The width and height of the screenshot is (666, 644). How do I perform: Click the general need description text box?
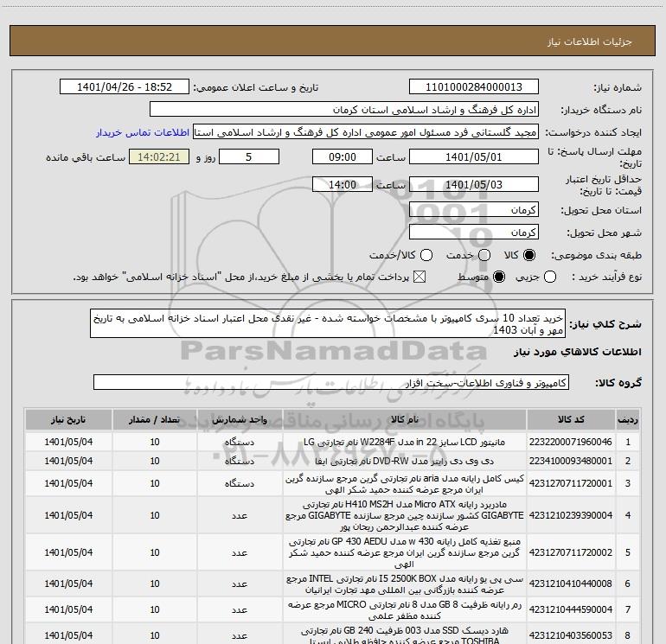tap(328, 323)
